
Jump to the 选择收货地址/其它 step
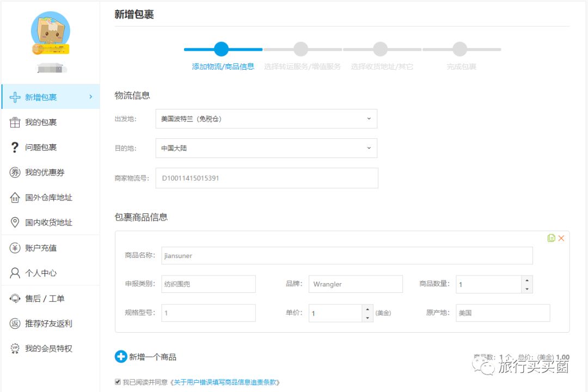tap(380, 49)
